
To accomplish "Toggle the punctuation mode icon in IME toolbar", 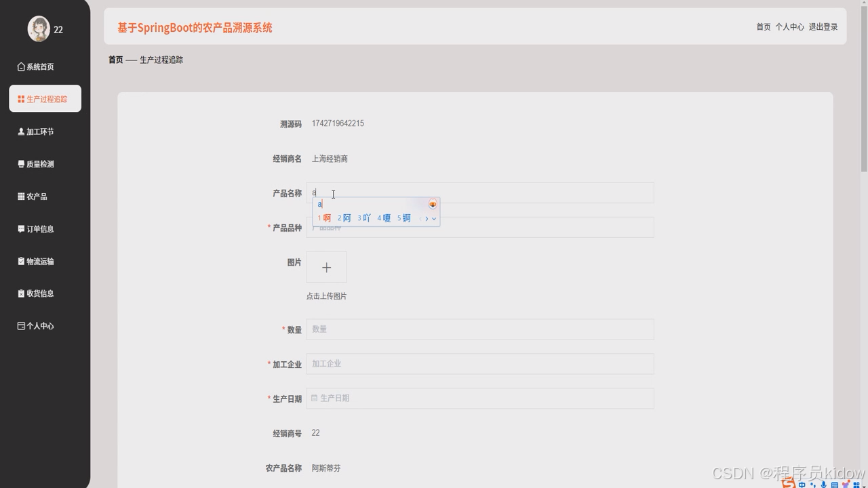I will point(813,484).
